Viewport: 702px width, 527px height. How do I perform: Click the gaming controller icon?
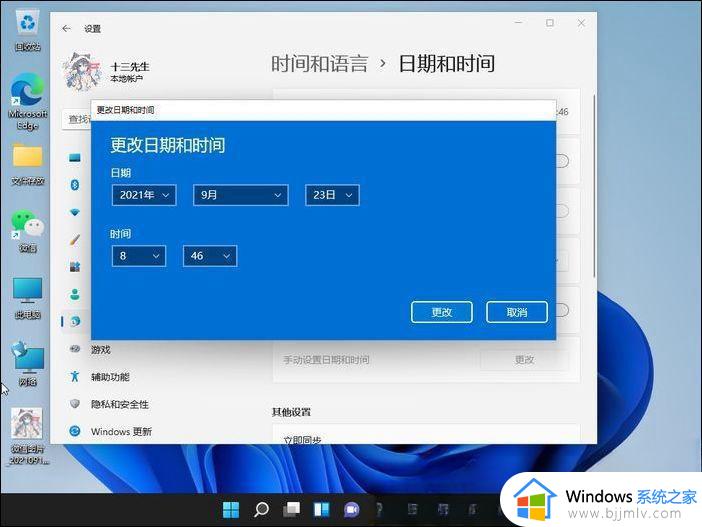(x=75, y=349)
